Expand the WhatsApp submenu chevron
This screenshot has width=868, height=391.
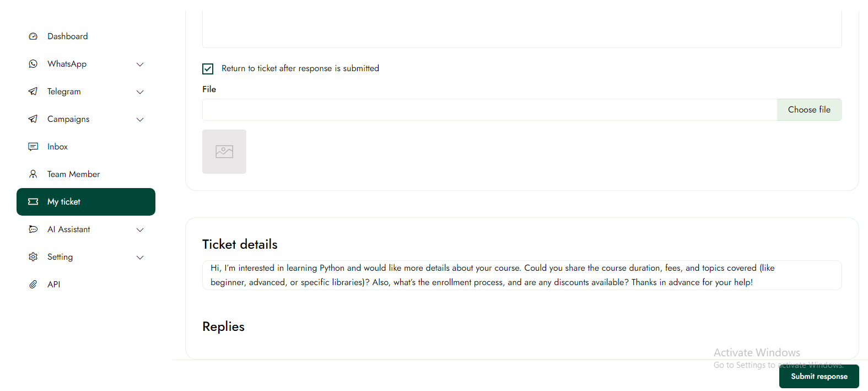point(140,65)
